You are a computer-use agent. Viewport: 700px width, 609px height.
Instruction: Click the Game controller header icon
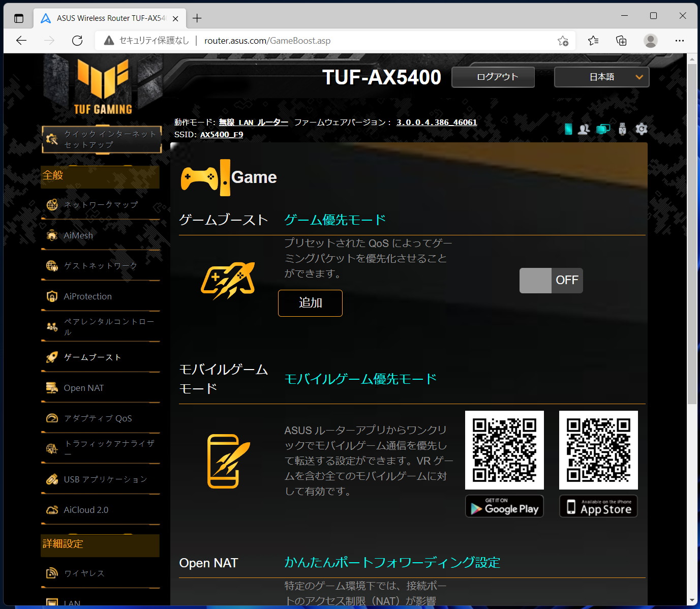pos(205,177)
